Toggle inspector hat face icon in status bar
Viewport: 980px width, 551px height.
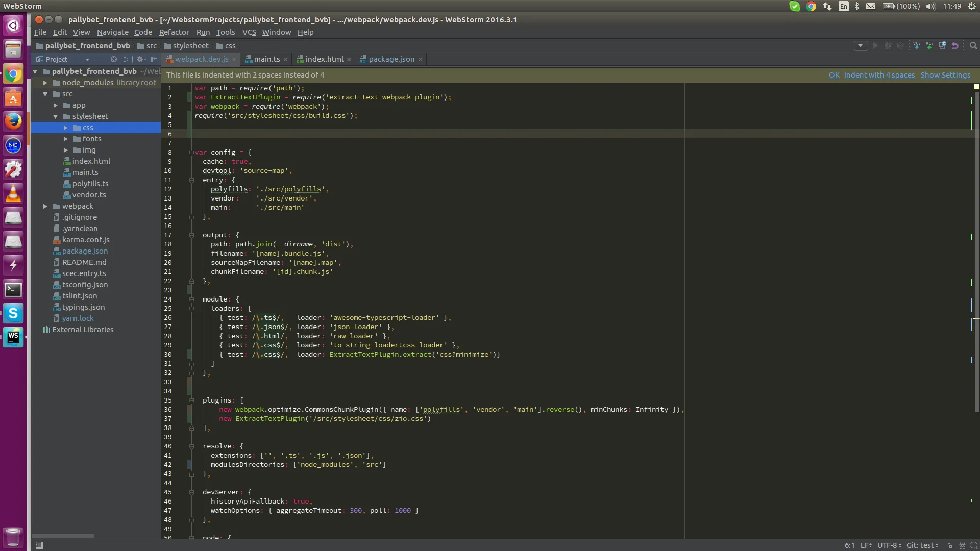pos(962,545)
